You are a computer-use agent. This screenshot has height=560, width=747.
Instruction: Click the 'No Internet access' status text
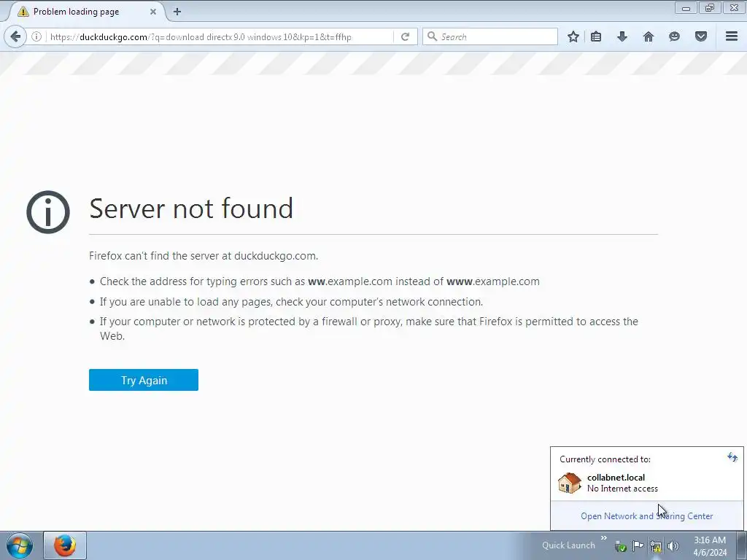tap(622, 489)
